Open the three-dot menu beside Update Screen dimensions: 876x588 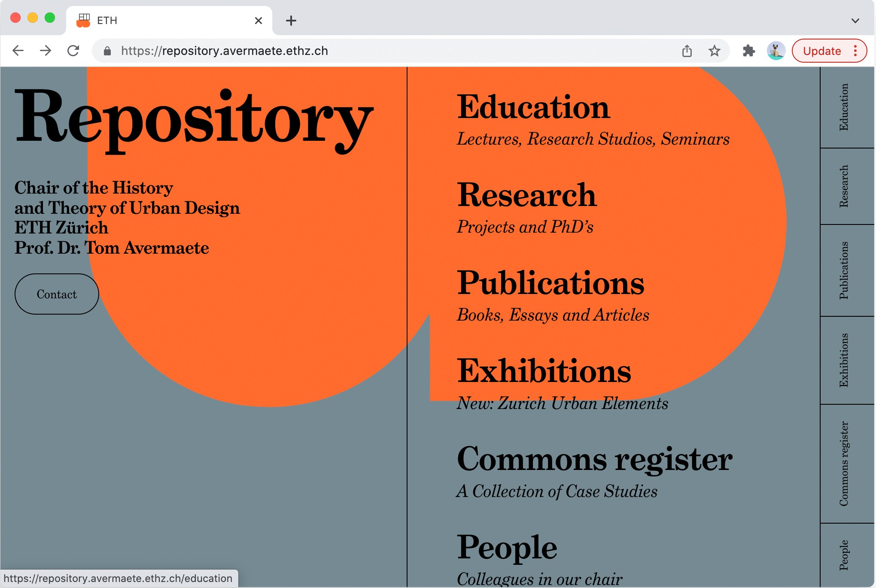click(855, 51)
